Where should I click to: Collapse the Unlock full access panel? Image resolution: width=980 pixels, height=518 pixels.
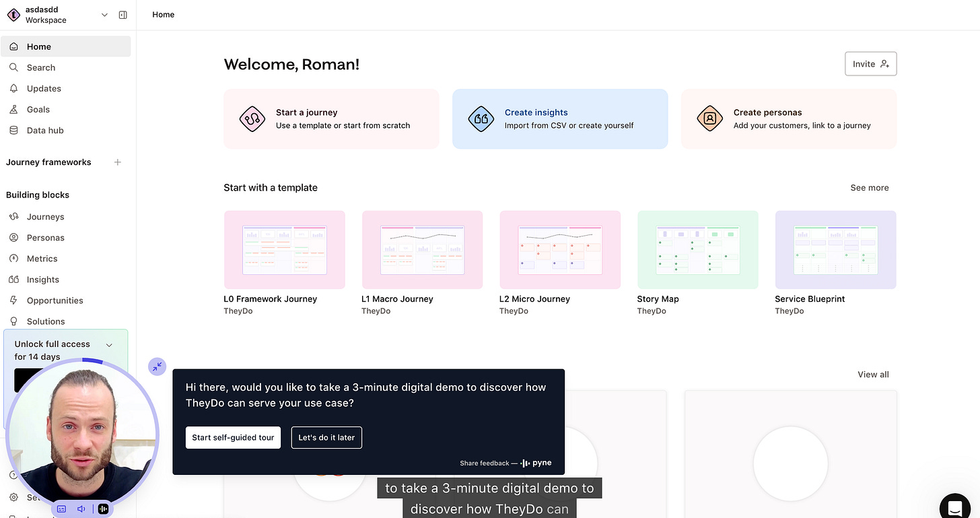[x=109, y=345]
